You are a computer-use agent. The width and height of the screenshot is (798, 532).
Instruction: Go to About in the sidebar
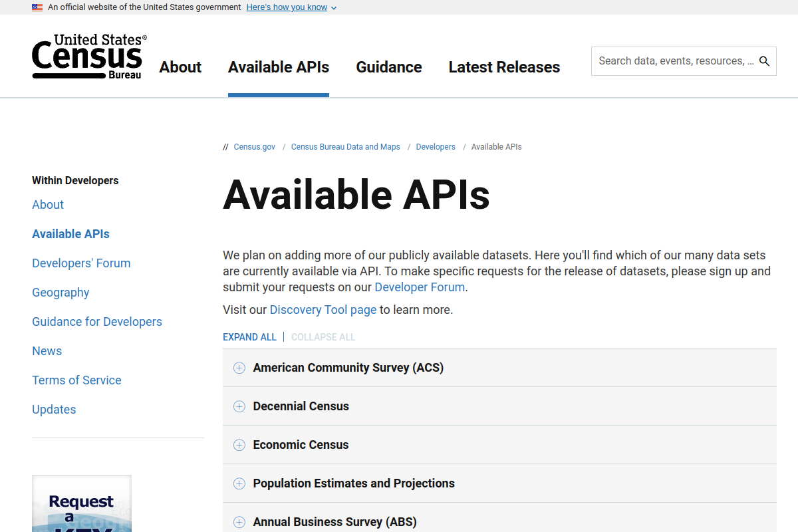tap(48, 205)
